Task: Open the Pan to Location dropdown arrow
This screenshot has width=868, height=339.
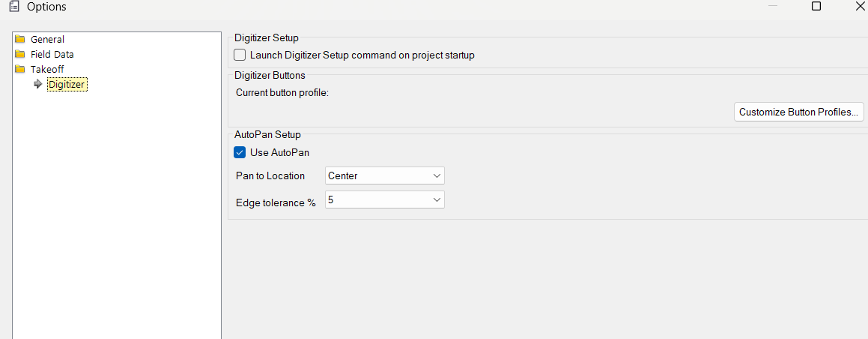Action: 437,175
